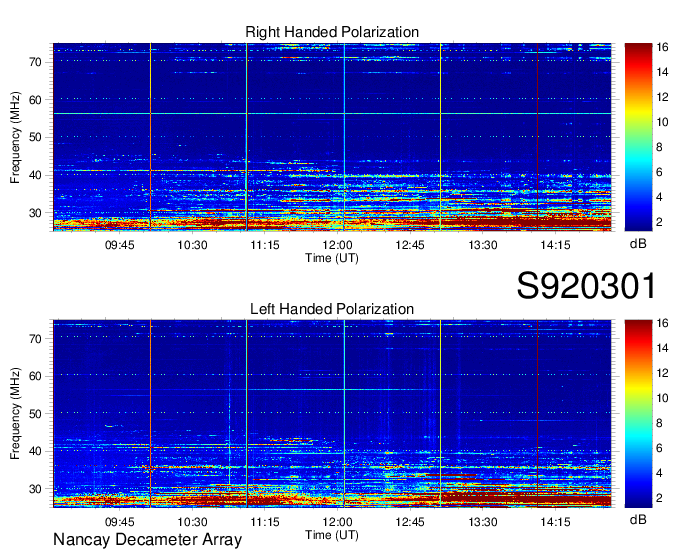Click the cyan horizontal line near 56 MHz, top plot
Screen dimensions: 680x552
[332, 114]
